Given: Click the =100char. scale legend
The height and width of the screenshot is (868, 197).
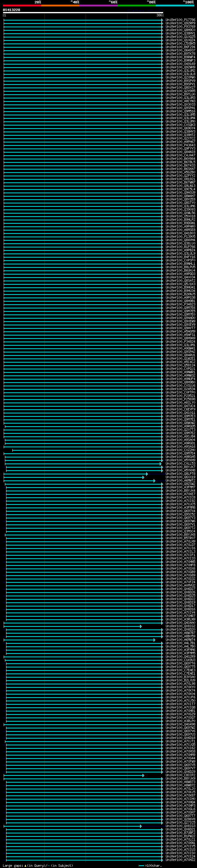Looking at the screenshot, I should pos(151,866).
